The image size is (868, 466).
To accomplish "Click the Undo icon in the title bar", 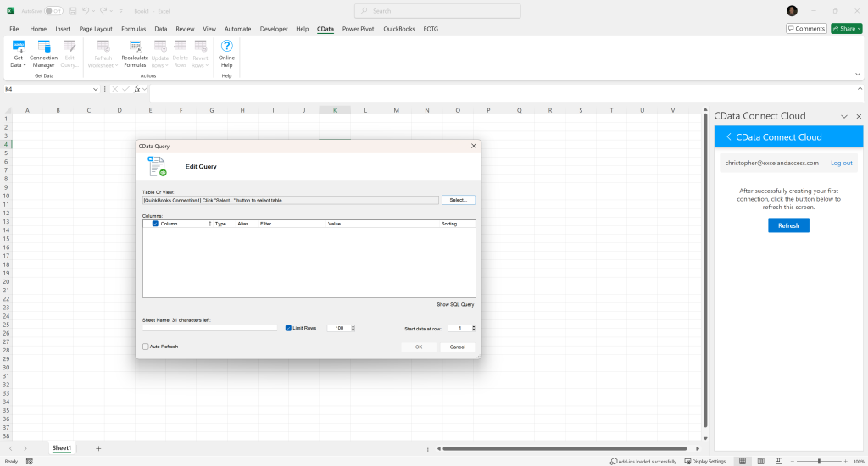I will 86,11.
